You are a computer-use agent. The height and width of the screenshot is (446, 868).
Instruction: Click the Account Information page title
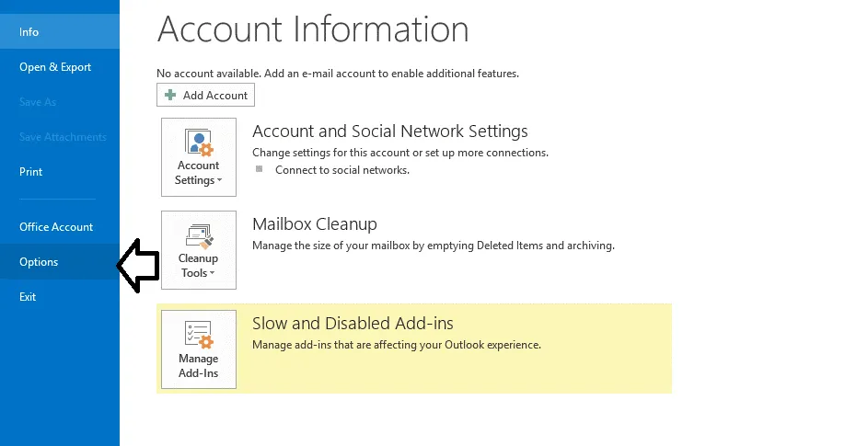pos(313,29)
